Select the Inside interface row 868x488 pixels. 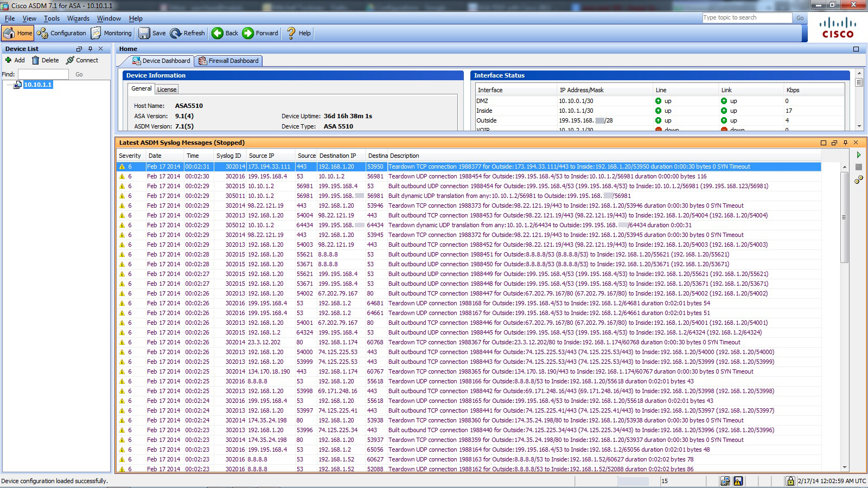pos(660,111)
